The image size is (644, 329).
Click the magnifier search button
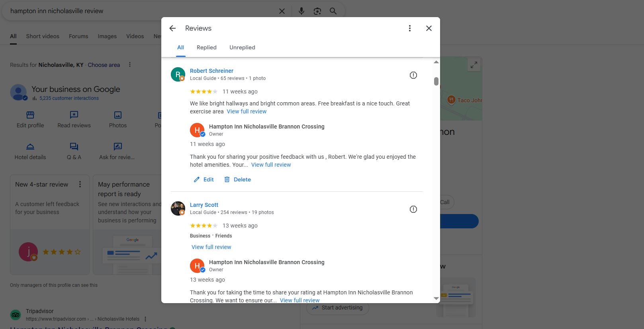333,11
